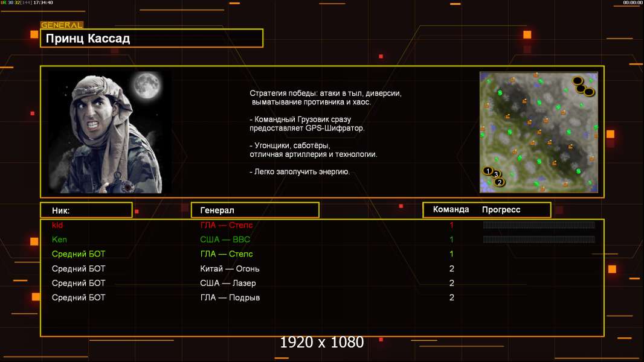The image size is (644, 362).
Task: Choose the ГЛА — Подрыв general entry
Action: (230, 297)
